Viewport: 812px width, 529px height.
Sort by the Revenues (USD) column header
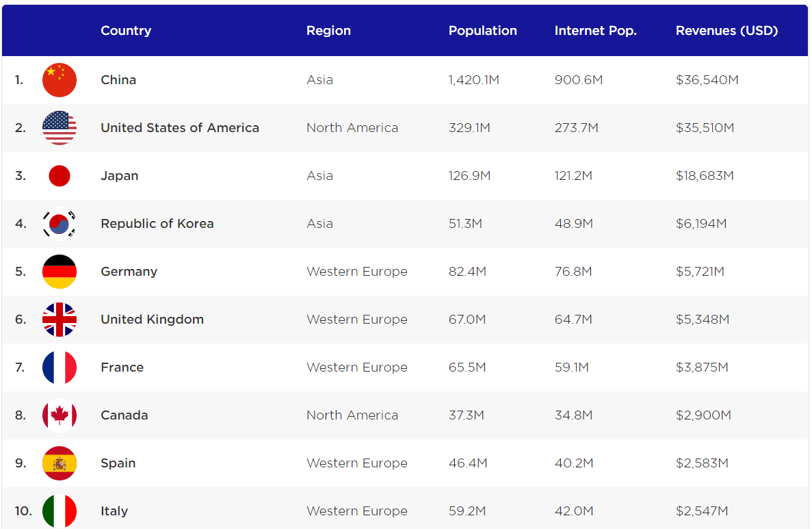click(726, 31)
